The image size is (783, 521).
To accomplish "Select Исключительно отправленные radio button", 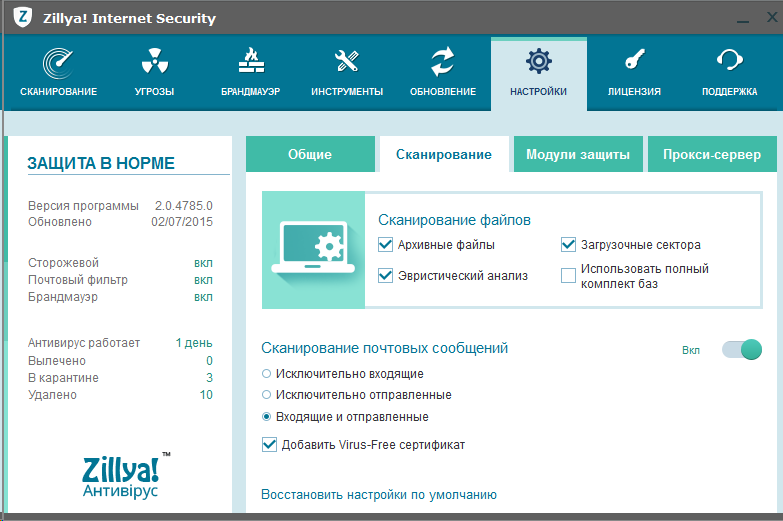I will pyautogui.click(x=267, y=395).
